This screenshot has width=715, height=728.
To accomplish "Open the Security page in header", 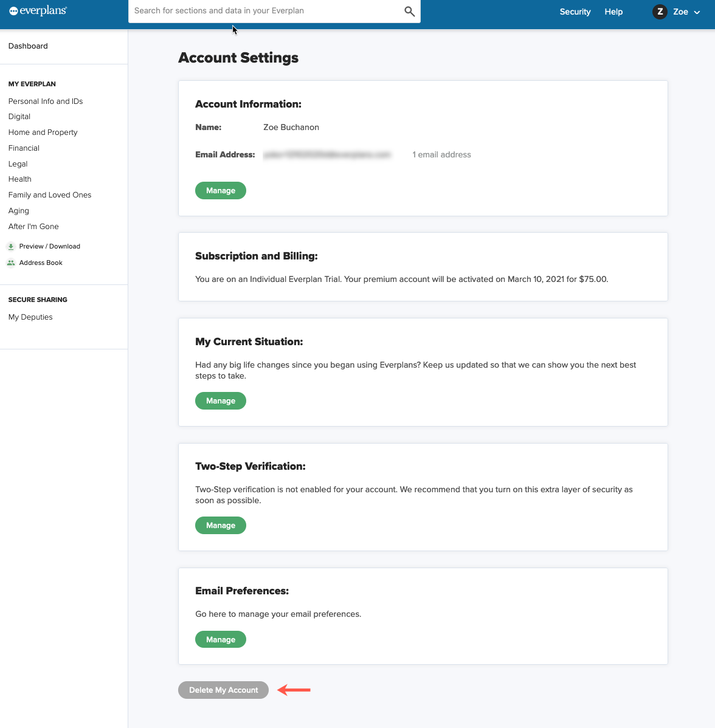I will 575,12.
